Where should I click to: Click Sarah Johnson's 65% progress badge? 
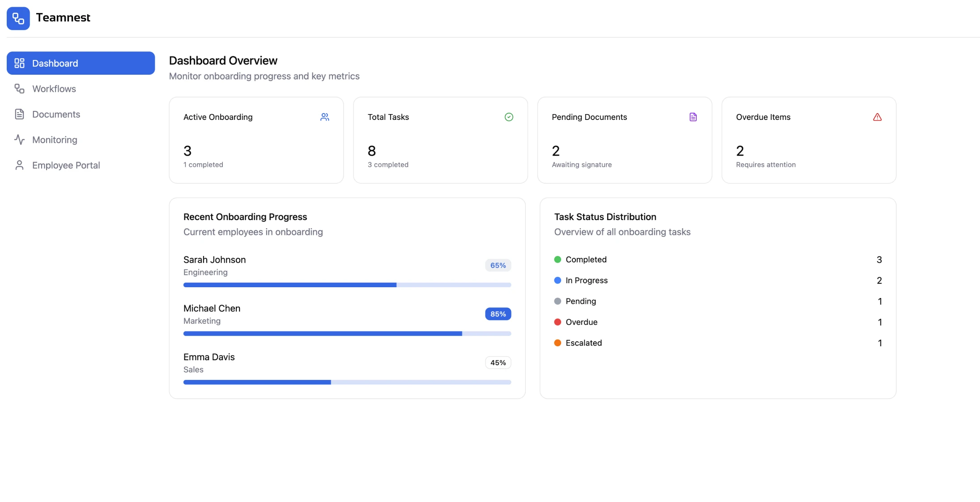coord(498,265)
